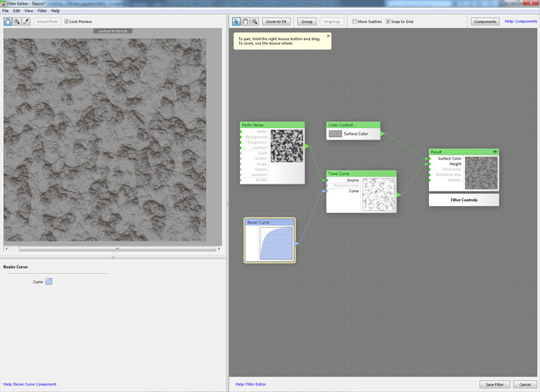This screenshot has width=540, height=392.
Task: Open the View menu
Action: pyautogui.click(x=29, y=11)
